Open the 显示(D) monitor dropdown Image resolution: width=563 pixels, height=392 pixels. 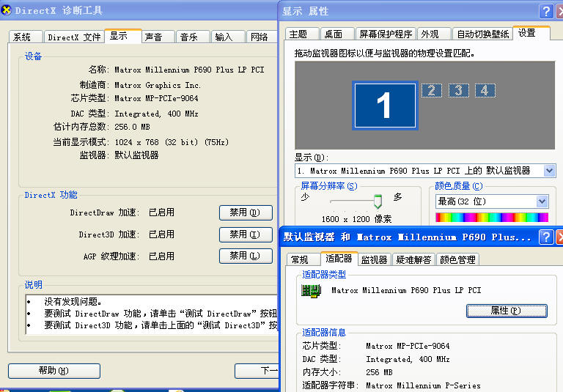[x=549, y=171]
